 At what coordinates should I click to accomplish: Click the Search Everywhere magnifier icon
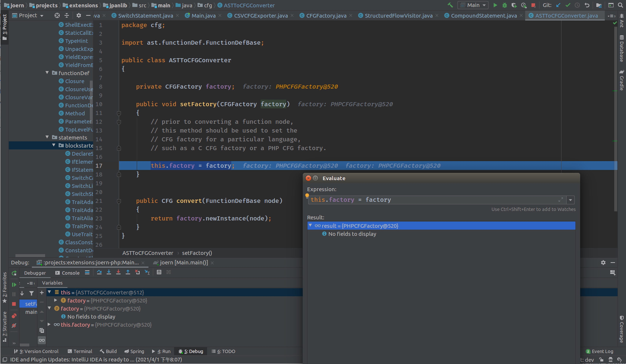pos(620,5)
